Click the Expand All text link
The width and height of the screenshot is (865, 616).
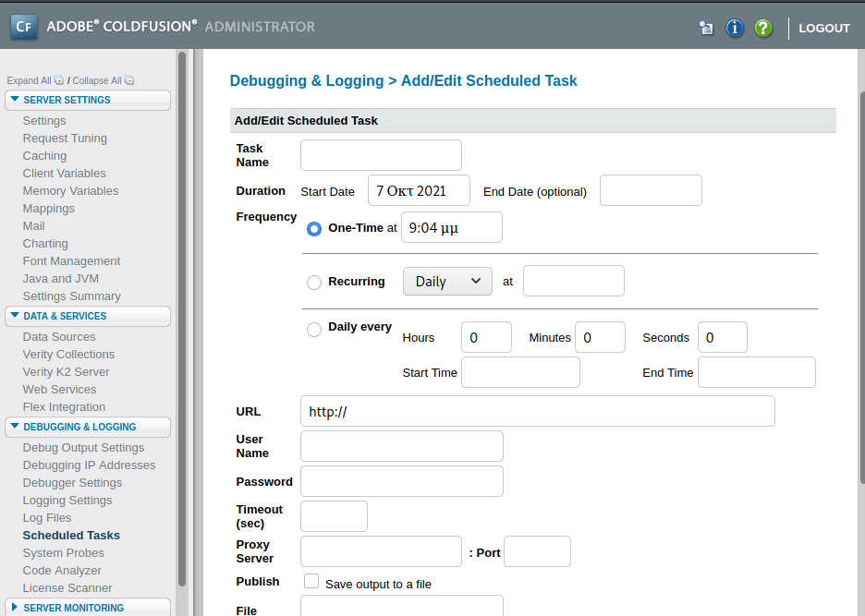[x=29, y=80]
